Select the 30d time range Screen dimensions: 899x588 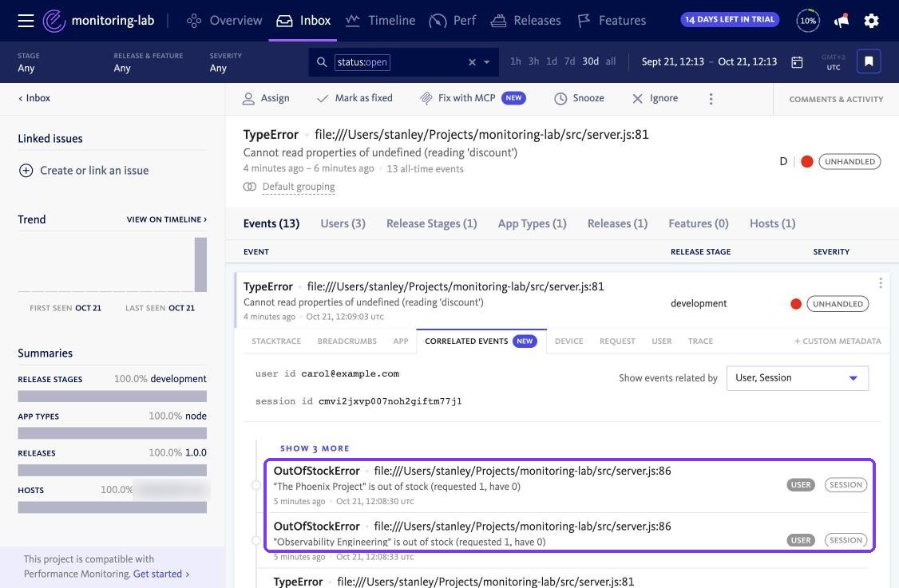coord(590,61)
